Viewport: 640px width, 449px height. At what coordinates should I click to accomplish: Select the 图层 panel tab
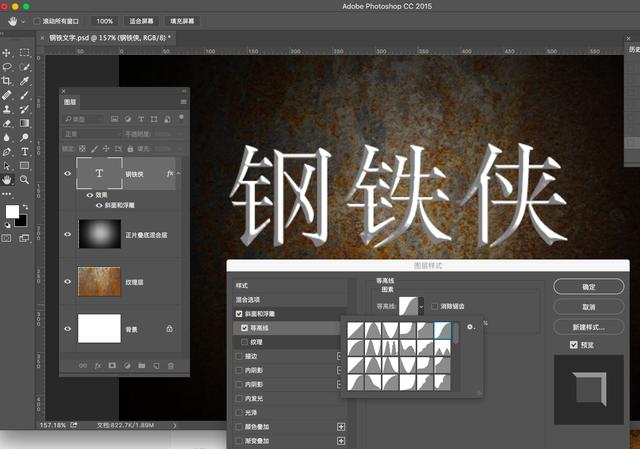click(x=70, y=102)
